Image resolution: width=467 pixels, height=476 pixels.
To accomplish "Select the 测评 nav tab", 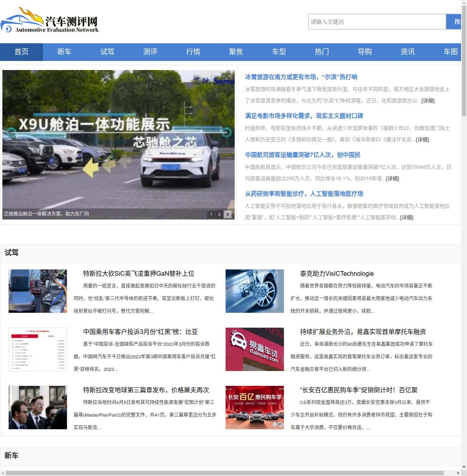I will click(150, 52).
